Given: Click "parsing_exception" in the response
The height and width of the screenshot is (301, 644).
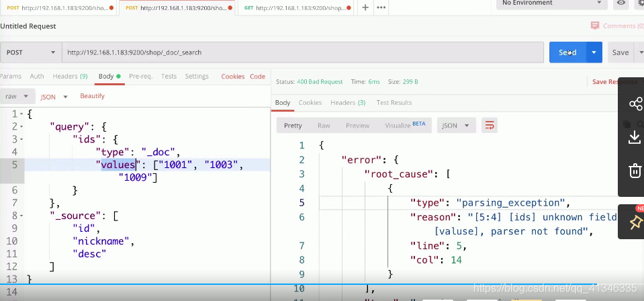Looking at the screenshot, I should [511, 203].
